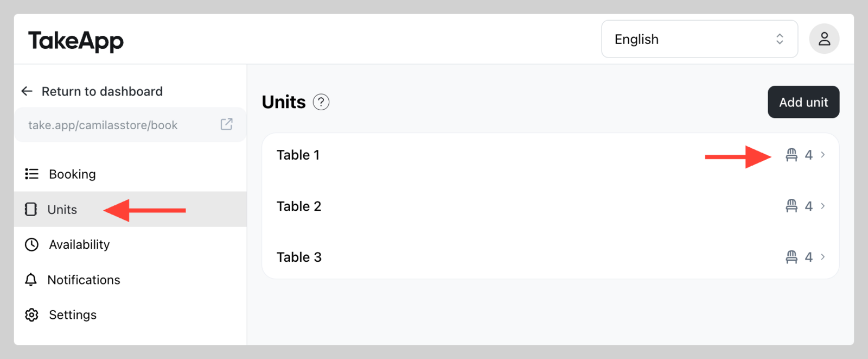Click the Add unit button
This screenshot has height=359, width=868.
803,102
